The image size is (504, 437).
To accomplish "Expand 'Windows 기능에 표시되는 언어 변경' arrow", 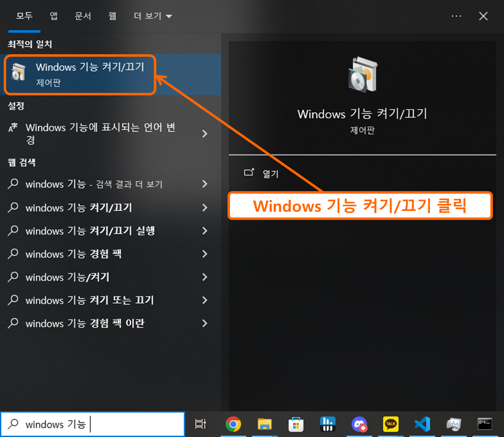I will pos(205,134).
